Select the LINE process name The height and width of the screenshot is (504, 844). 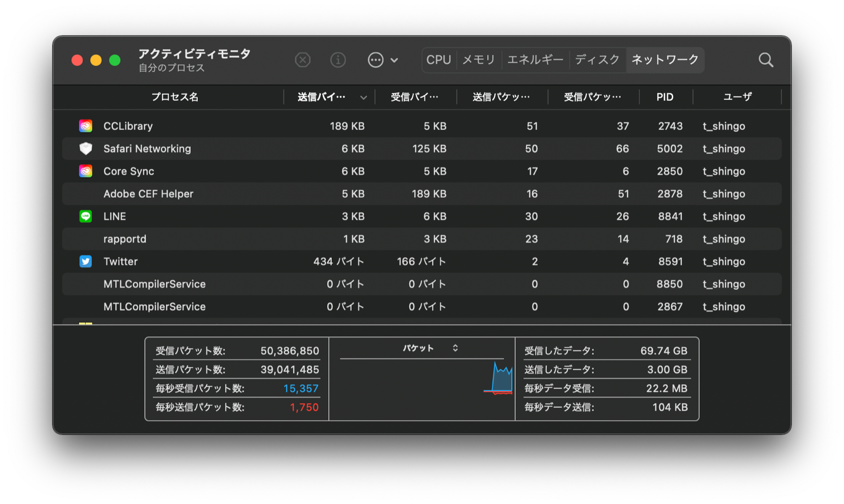tap(115, 216)
